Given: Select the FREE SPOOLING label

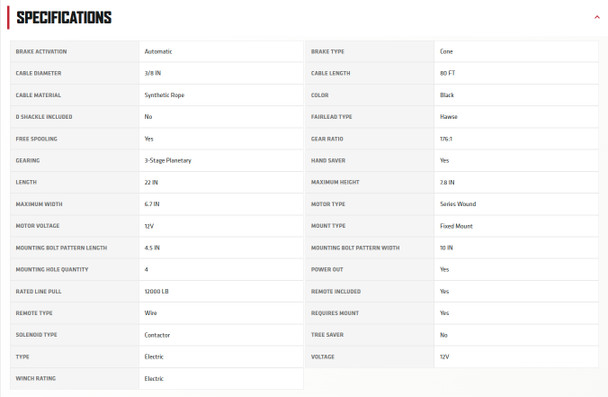Looking at the screenshot, I should 36,139.
